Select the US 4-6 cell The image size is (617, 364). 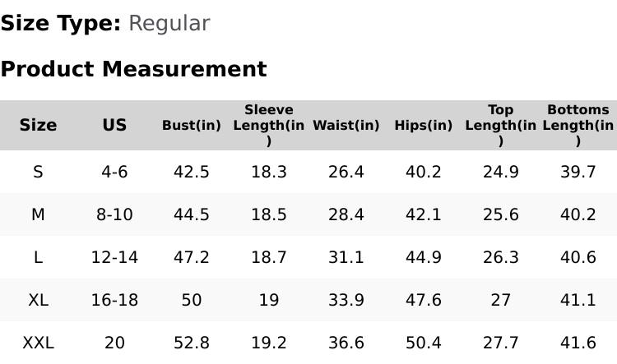[114, 172]
